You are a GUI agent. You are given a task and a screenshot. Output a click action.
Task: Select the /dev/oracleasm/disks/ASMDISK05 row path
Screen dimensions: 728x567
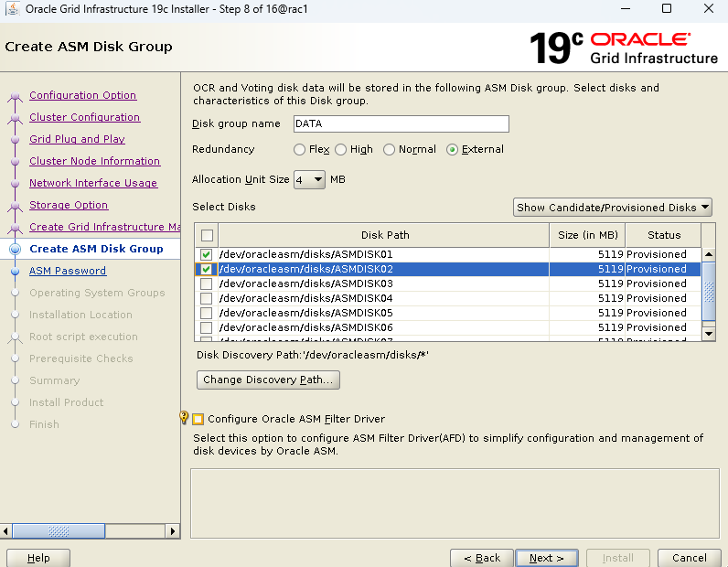tap(306, 313)
